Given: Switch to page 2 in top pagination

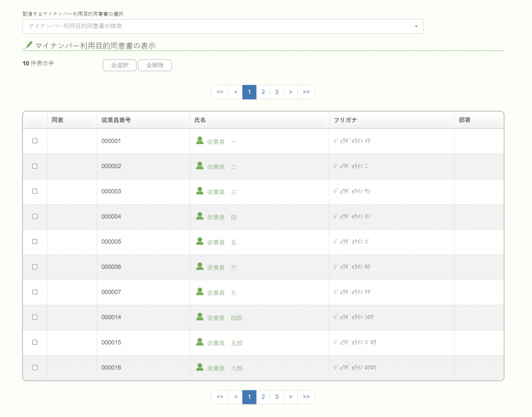Looking at the screenshot, I should pos(263,92).
